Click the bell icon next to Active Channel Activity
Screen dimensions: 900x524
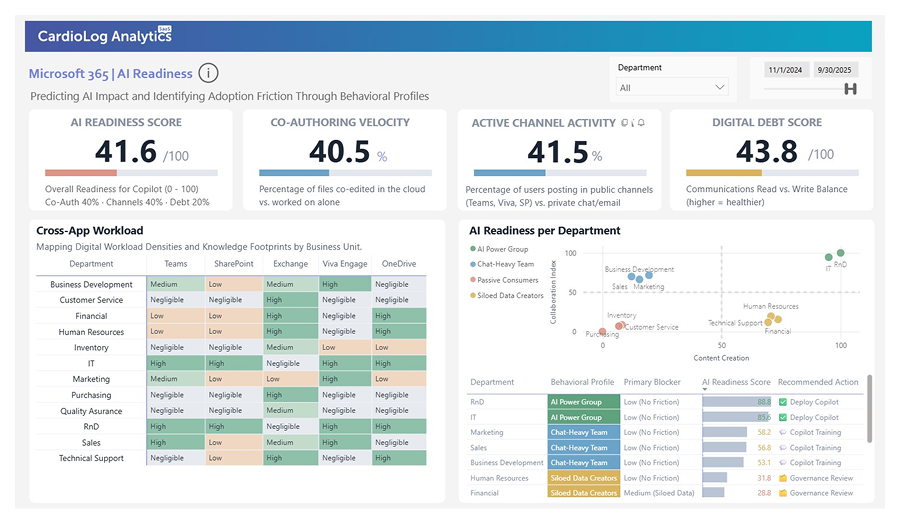[641, 123]
